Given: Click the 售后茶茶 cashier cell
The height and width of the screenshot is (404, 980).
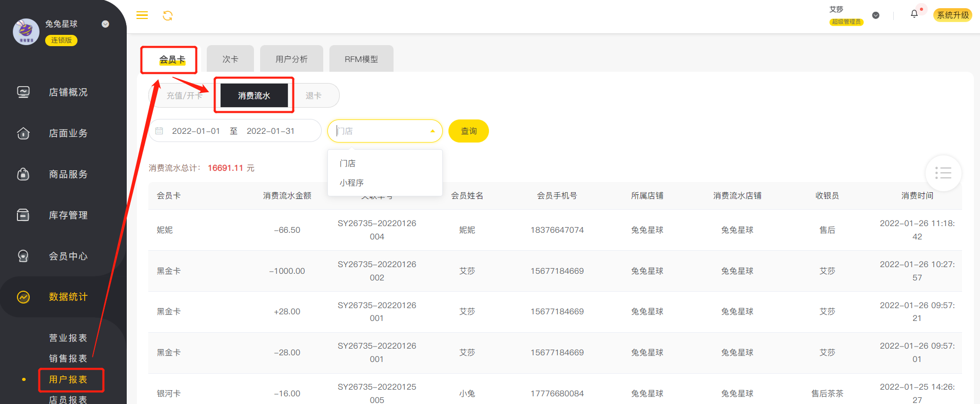Looking at the screenshot, I should click(x=827, y=393).
